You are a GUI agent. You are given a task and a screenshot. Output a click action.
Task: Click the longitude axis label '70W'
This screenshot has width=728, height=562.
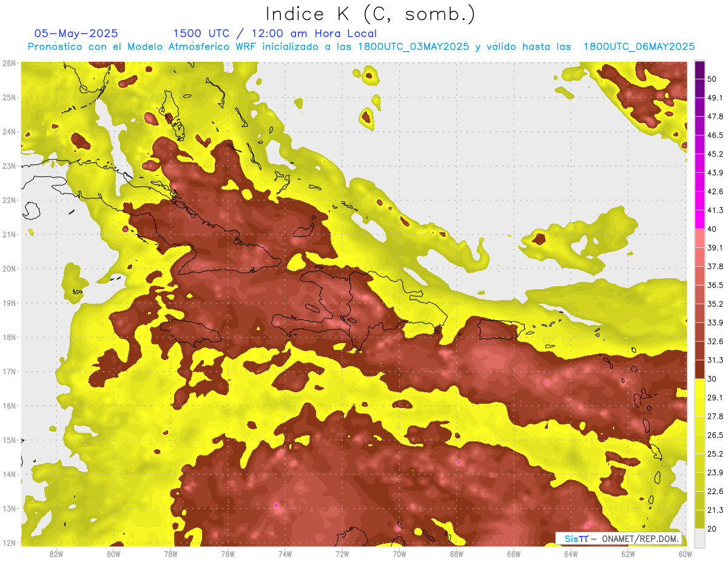399,554
